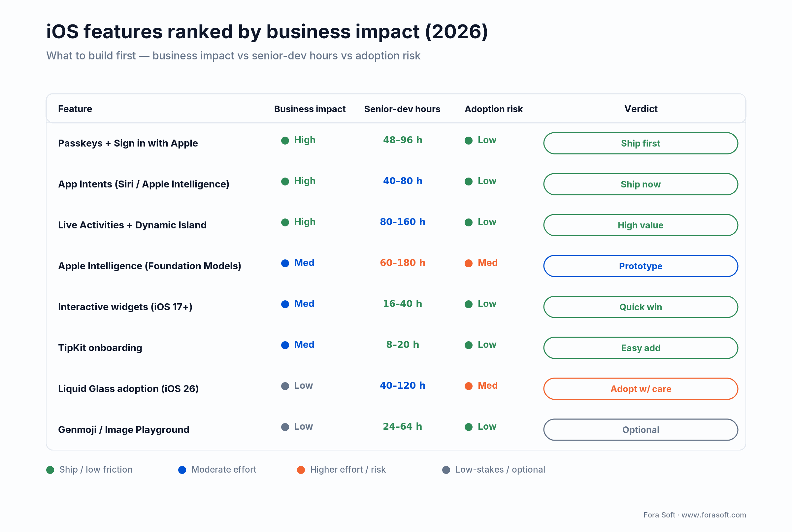Click the '48–96 h' hours value
This screenshot has height=532, width=792.
point(403,140)
